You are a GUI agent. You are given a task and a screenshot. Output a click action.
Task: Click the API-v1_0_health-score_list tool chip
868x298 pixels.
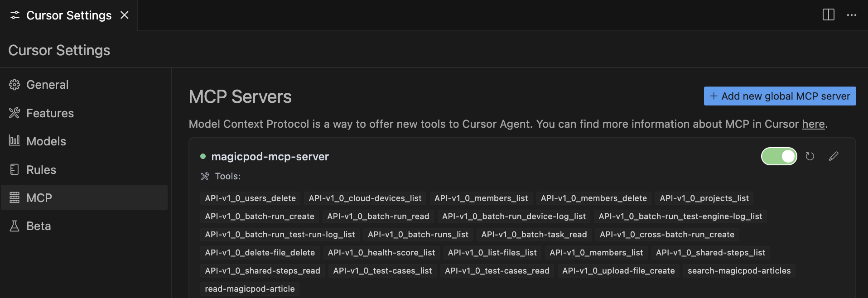[x=381, y=253]
